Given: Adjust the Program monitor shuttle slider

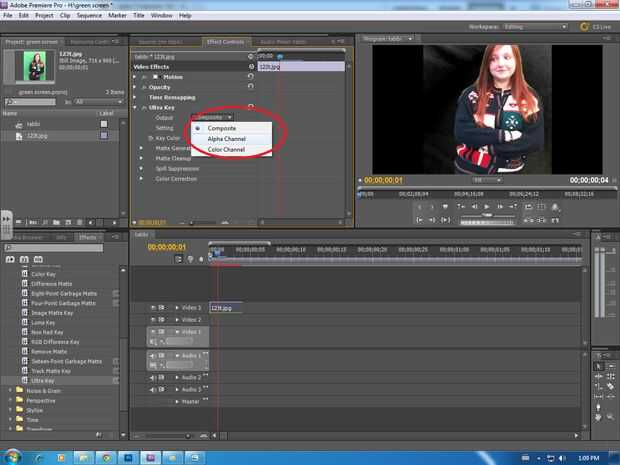Looking at the screenshot, I should [488, 215].
